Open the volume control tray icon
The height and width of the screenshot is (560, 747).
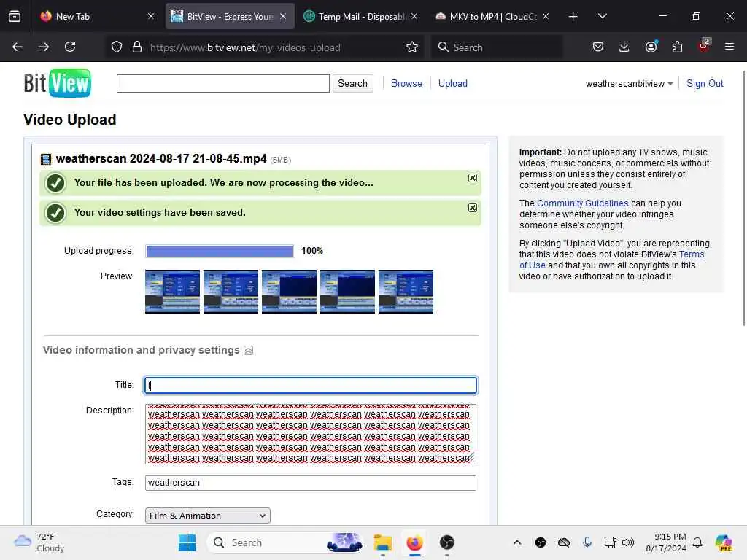[x=628, y=542]
